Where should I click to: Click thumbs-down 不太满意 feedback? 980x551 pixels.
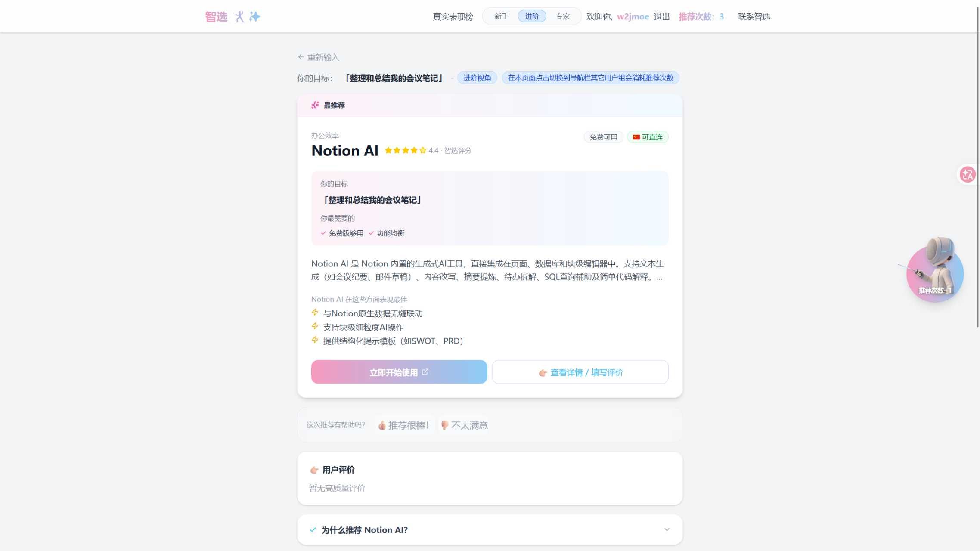464,425
